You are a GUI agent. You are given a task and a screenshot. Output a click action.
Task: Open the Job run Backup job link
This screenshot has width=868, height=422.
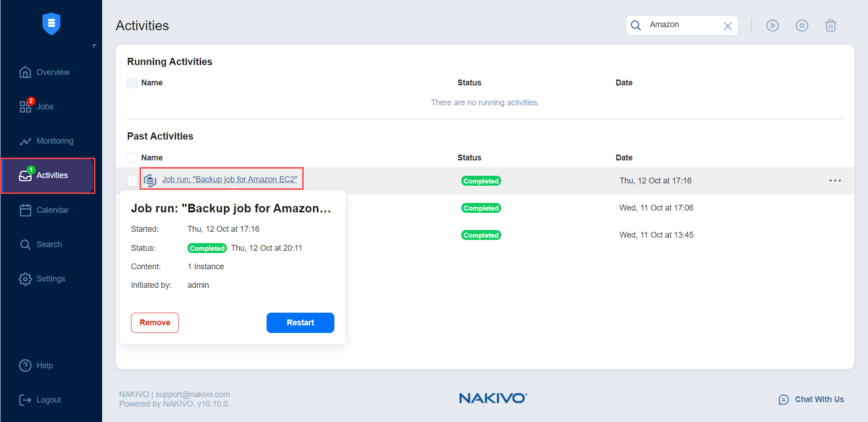pyautogui.click(x=230, y=179)
